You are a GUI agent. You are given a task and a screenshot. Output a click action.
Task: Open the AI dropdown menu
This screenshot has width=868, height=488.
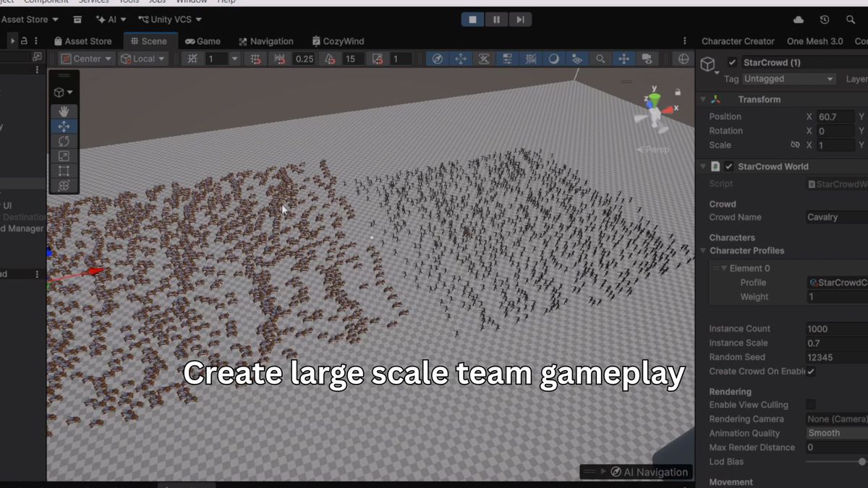(111, 20)
